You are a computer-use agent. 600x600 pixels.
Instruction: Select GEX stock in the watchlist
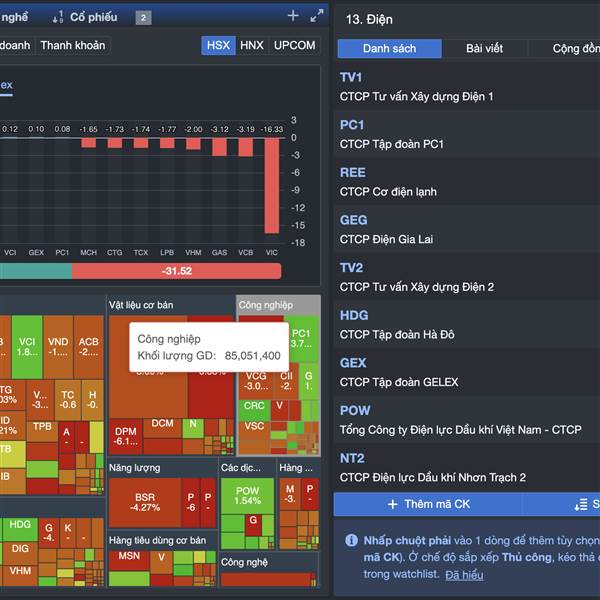(467, 373)
